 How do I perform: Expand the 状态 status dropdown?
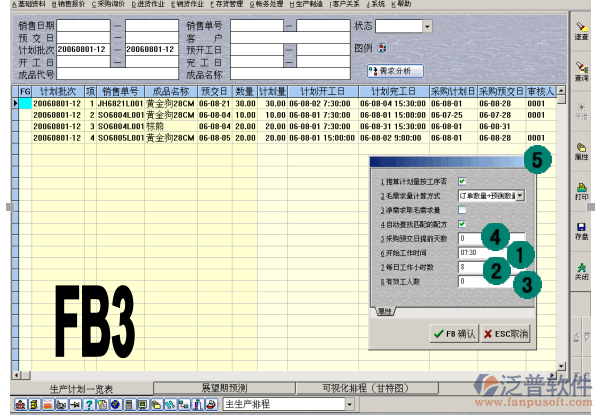[428, 25]
